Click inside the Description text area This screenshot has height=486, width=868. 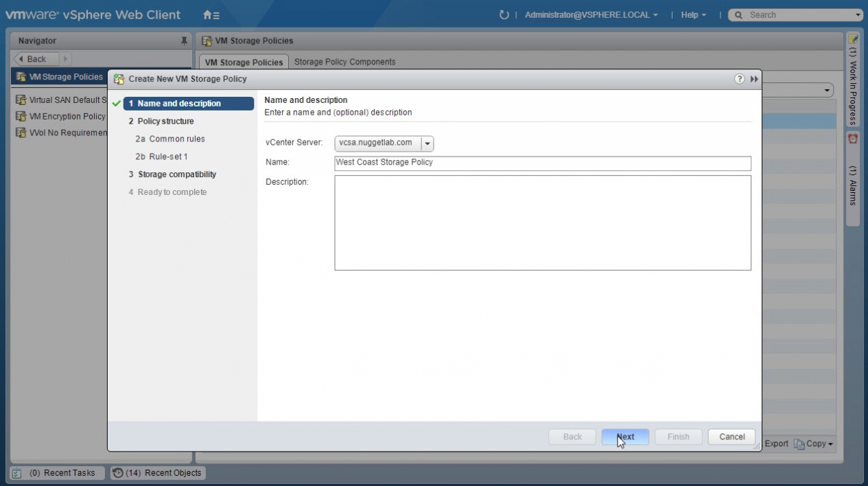tap(542, 222)
